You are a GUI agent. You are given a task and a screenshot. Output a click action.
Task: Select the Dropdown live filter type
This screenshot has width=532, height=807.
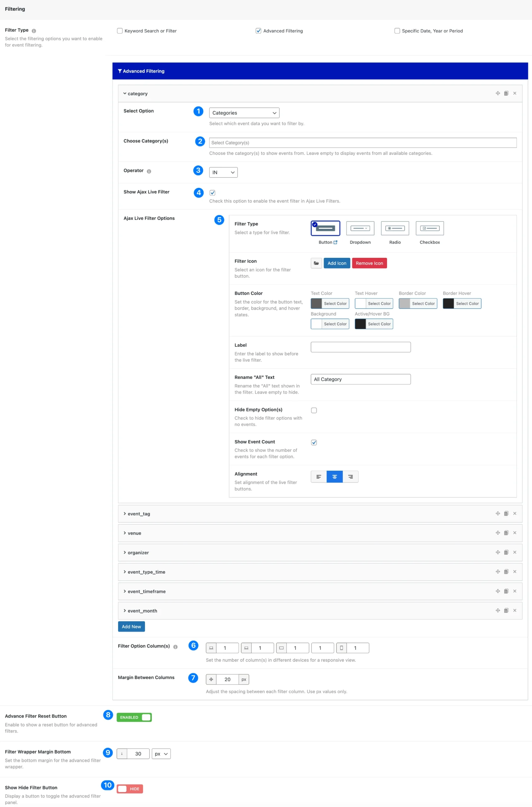pos(360,228)
